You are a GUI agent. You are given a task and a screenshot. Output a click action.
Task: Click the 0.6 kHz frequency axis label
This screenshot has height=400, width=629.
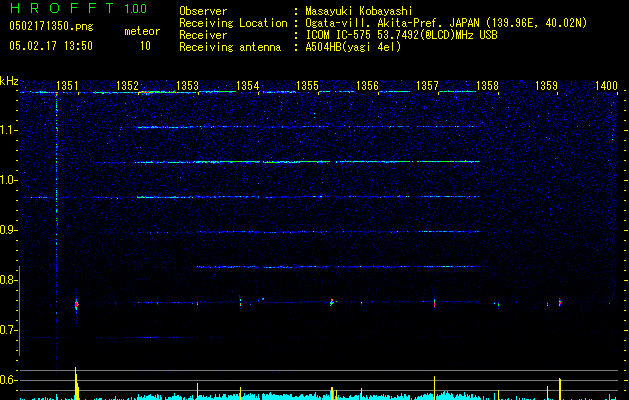coord(8,380)
